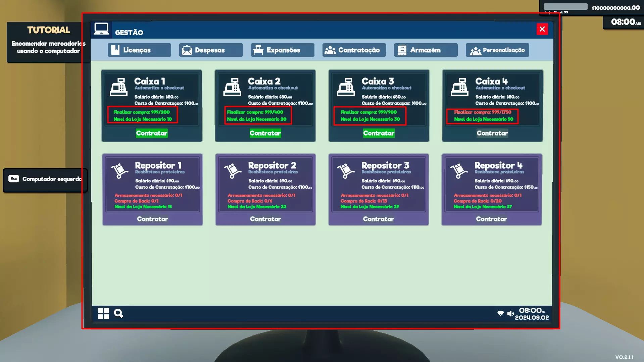Click 'Finalizar compra: 999/1750' requirement text
Screen dimensions: 644x362
pyautogui.click(x=483, y=112)
